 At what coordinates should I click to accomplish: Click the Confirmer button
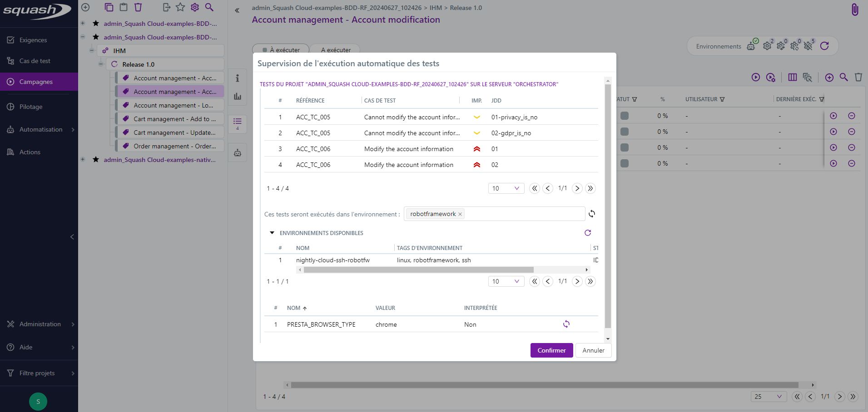(x=551, y=350)
